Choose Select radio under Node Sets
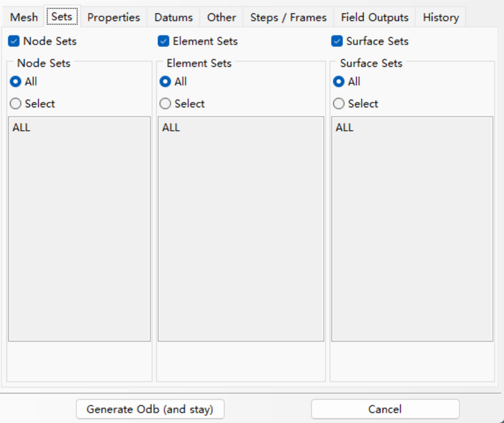The height and width of the screenshot is (423, 504). pos(16,104)
